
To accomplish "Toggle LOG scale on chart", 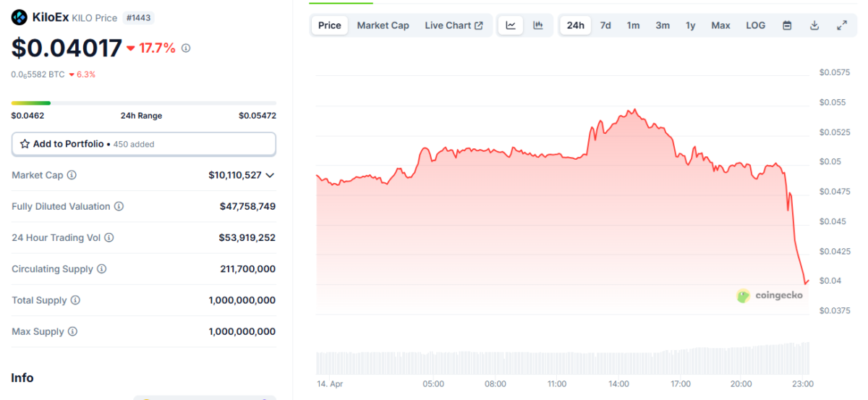I will click(x=755, y=25).
